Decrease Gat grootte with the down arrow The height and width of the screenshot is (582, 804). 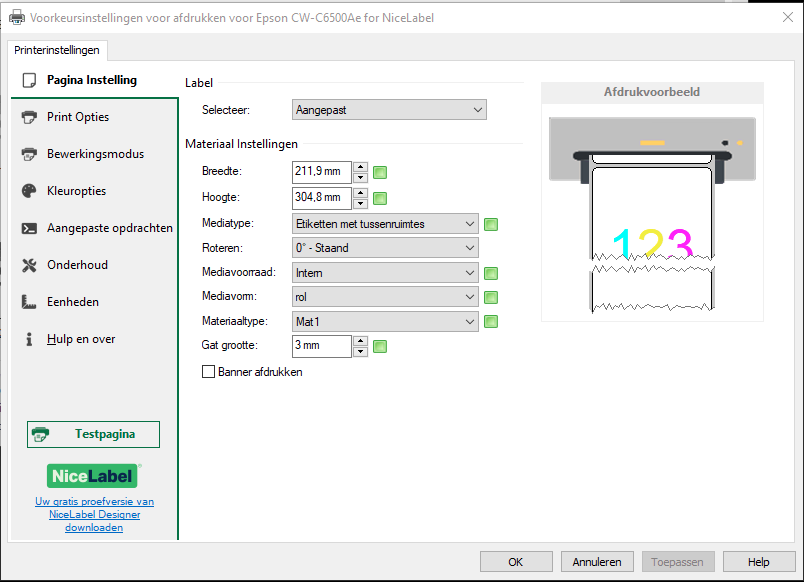pyautogui.click(x=360, y=351)
